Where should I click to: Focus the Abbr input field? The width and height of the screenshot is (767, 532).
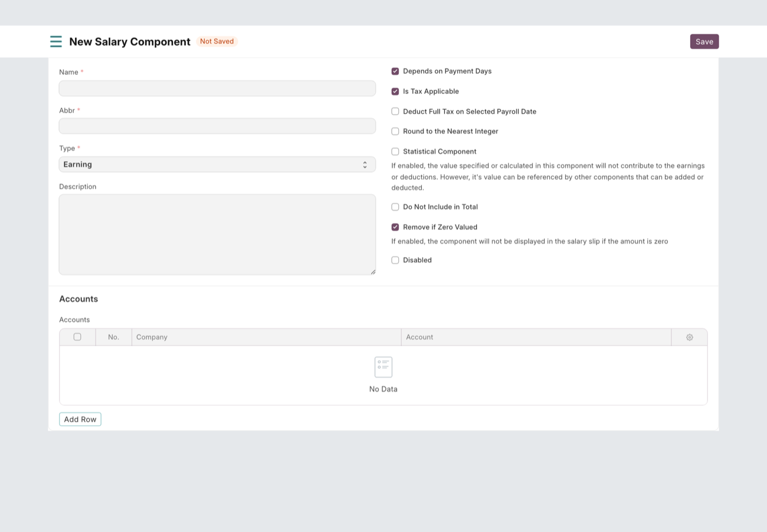pyautogui.click(x=217, y=126)
